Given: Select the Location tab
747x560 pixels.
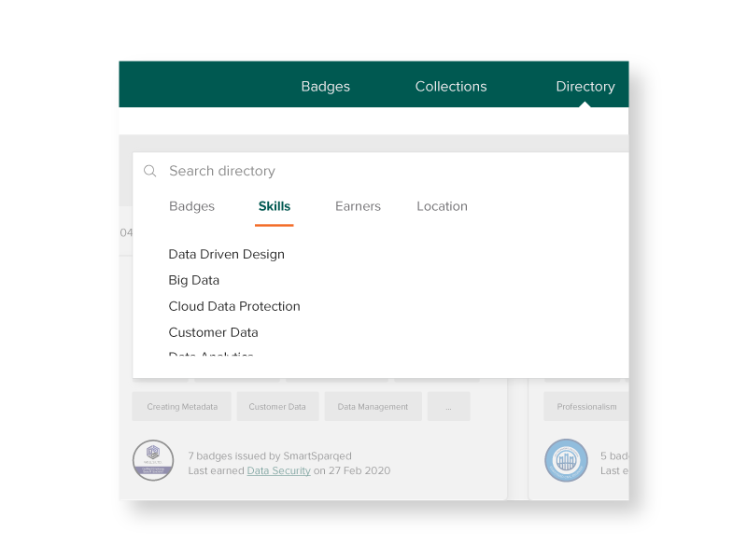Looking at the screenshot, I should tap(442, 206).
